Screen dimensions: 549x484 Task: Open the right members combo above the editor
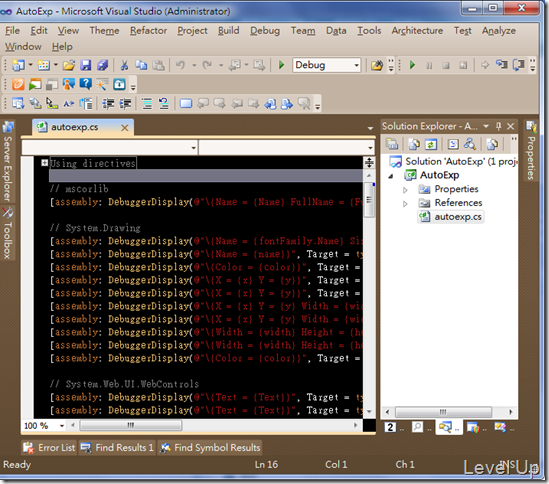(287, 147)
